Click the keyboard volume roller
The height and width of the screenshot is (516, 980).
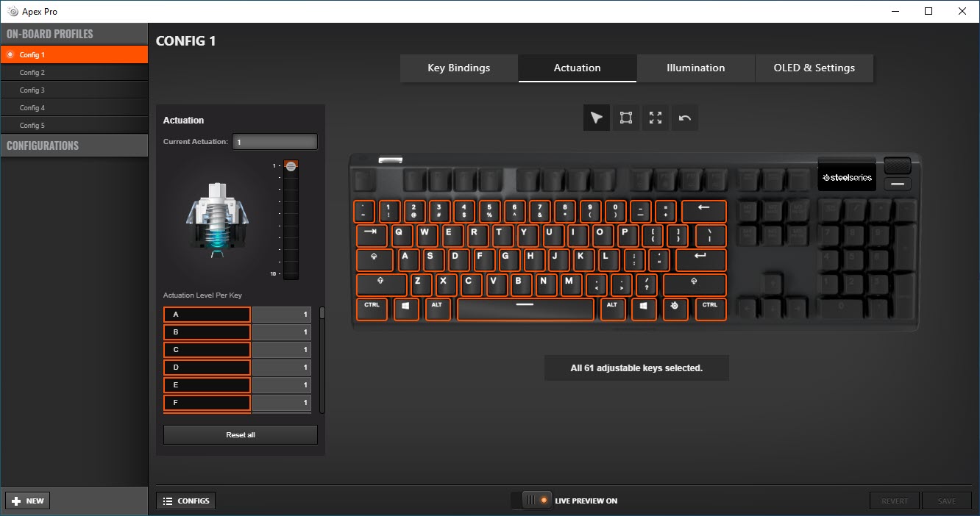point(898,165)
